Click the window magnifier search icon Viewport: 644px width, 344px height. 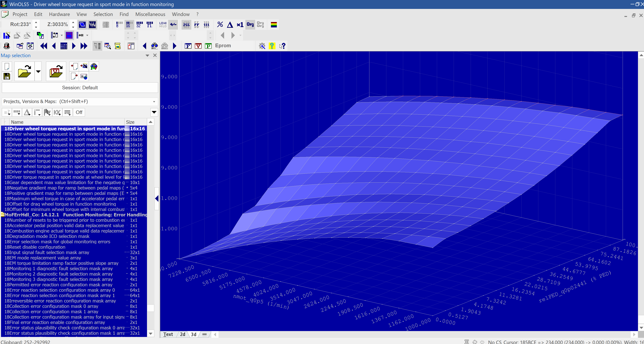click(x=108, y=46)
